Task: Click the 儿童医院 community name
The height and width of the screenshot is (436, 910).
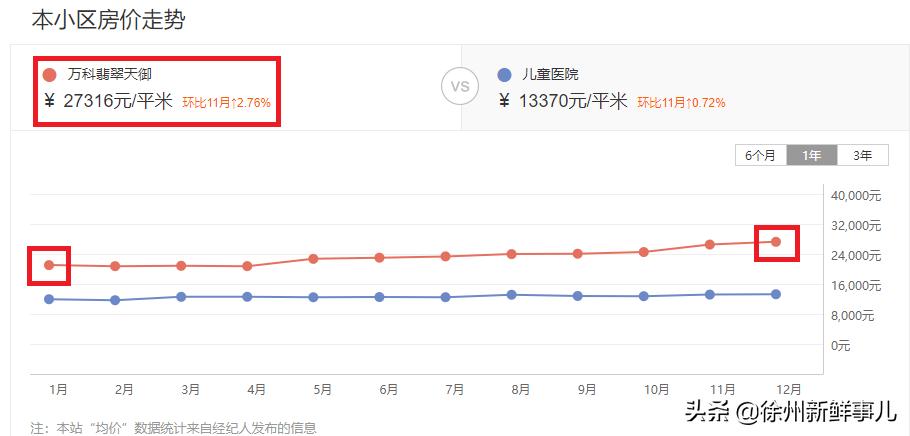Action: (550, 75)
